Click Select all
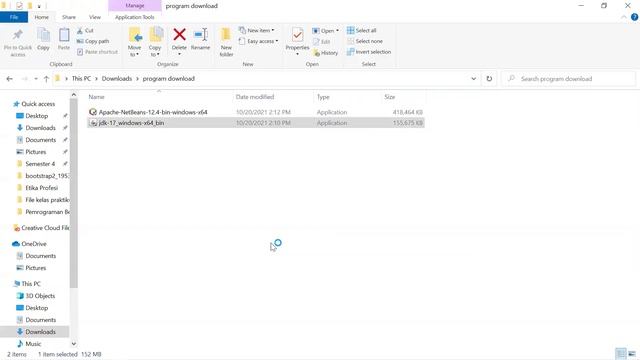Image resolution: width=640 pixels, height=360 pixels. click(x=362, y=31)
